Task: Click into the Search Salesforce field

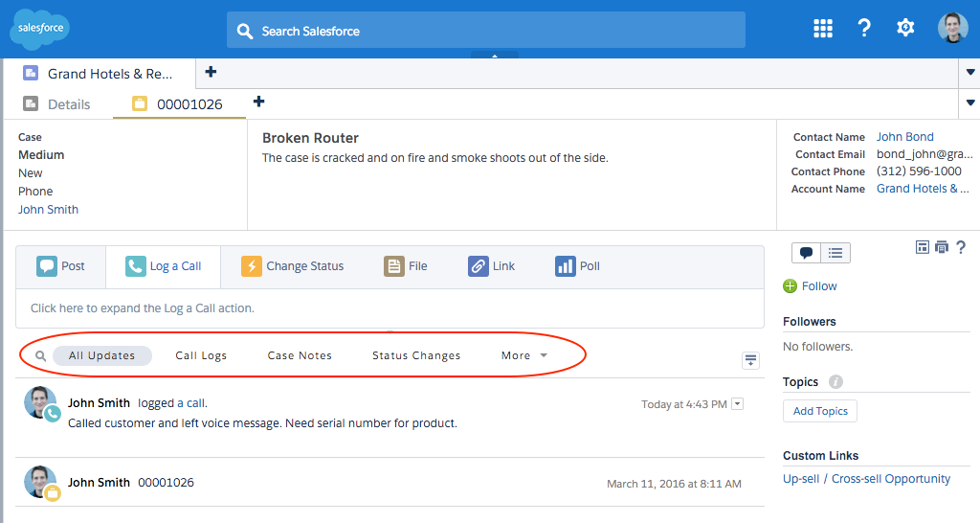Action: point(485,30)
